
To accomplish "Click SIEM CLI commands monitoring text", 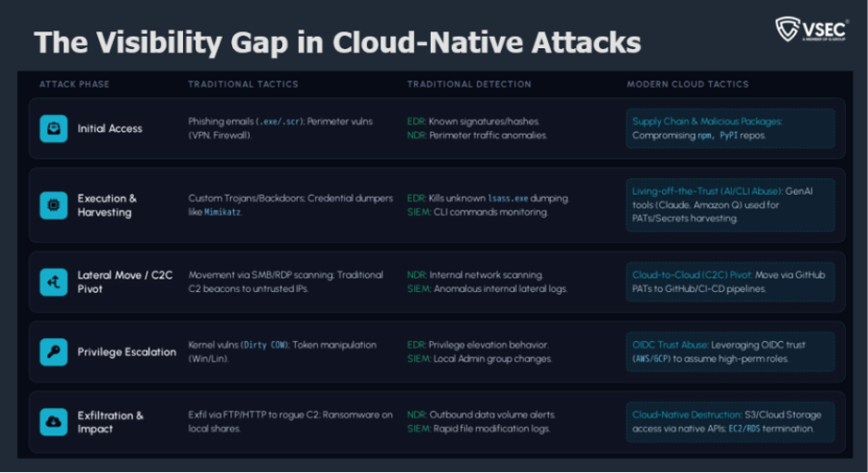I will click(x=477, y=212).
